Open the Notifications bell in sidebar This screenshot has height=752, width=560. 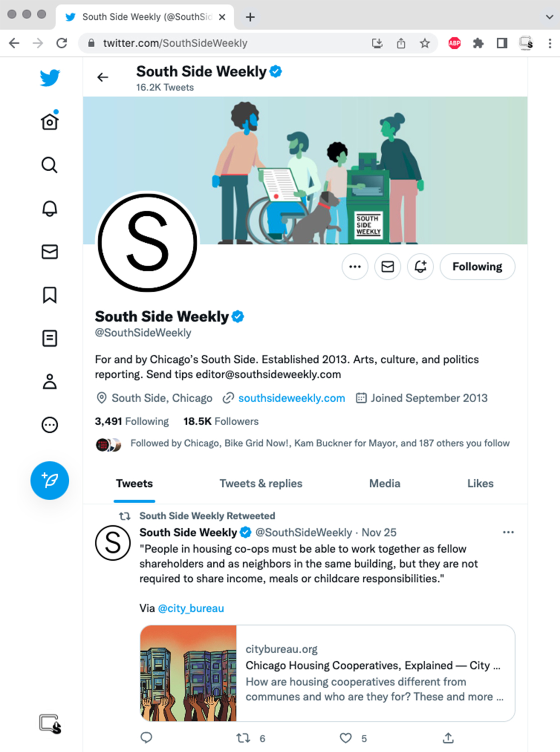pyautogui.click(x=49, y=208)
